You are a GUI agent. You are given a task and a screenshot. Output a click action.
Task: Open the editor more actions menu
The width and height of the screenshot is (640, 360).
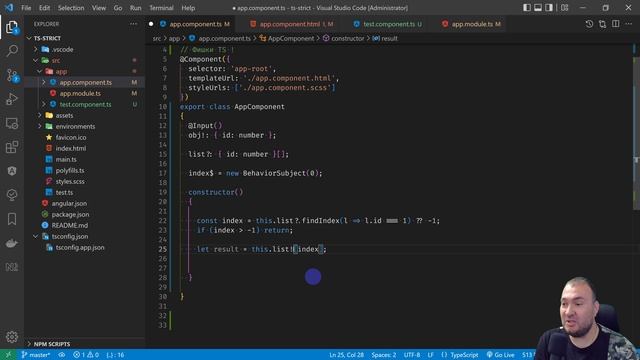coord(629,24)
